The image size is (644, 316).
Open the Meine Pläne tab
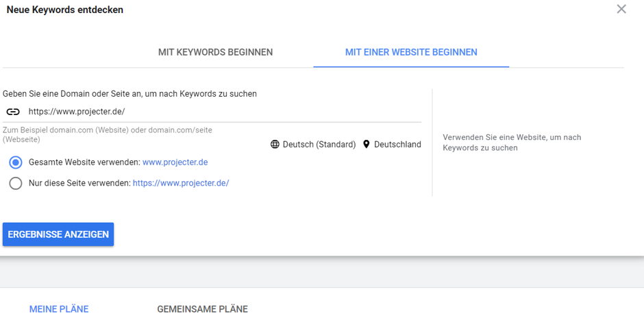pyautogui.click(x=59, y=309)
